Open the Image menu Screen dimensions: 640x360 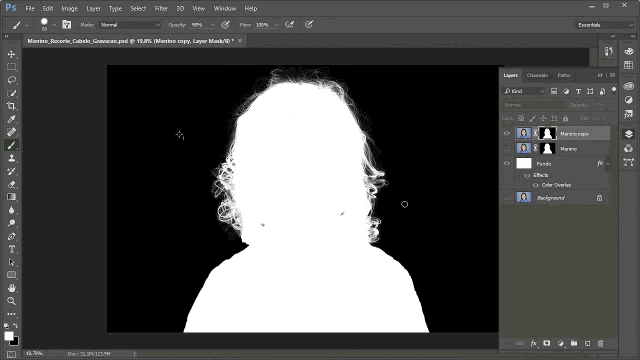pos(69,8)
